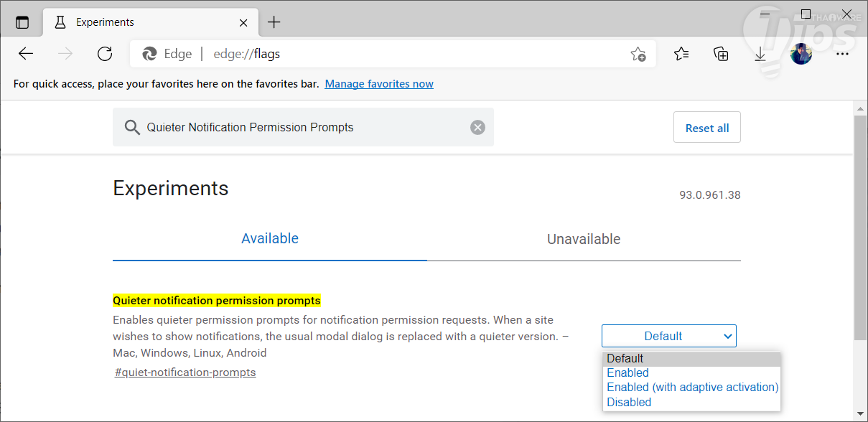Clear the flags search text
The width and height of the screenshot is (868, 422).
pyautogui.click(x=477, y=127)
